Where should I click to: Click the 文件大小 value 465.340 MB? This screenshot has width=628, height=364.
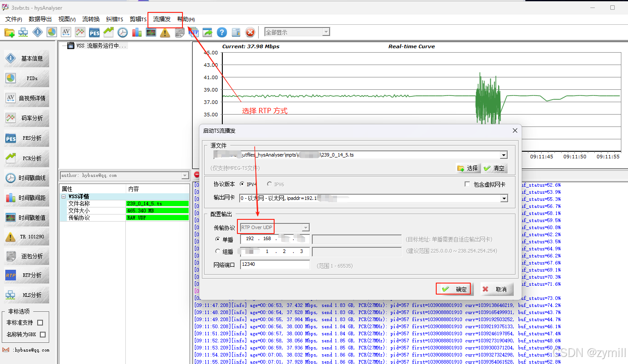click(x=157, y=211)
